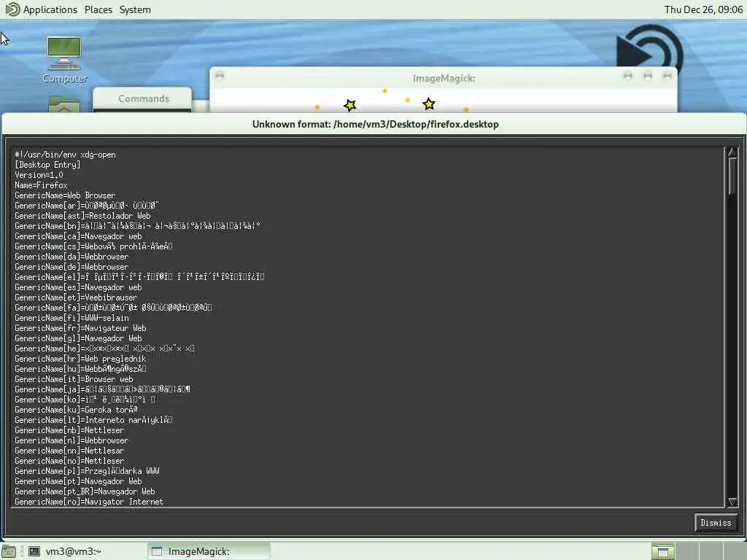Select the home folder desktop icon
Image resolution: width=747 pixels, height=560 pixels.
point(64,104)
